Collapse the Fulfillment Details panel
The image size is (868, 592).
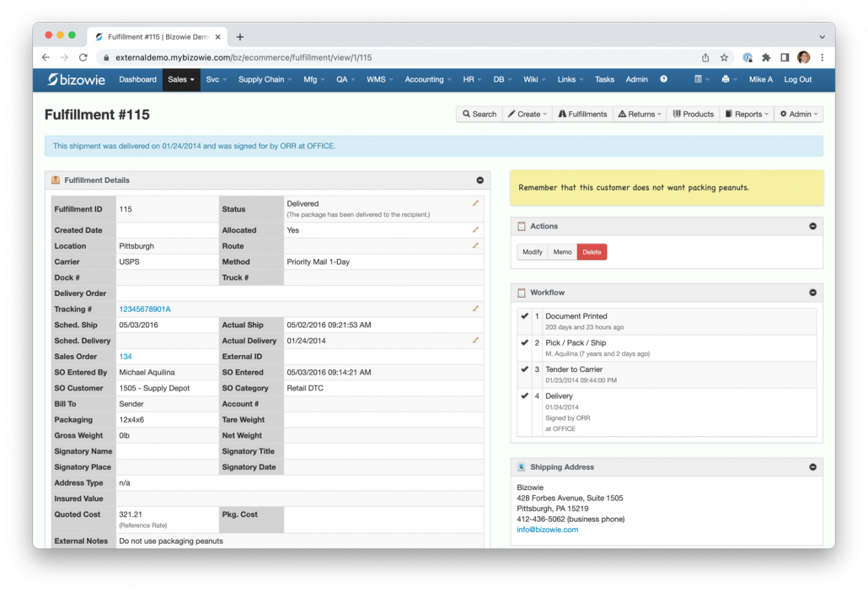[480, 180]
